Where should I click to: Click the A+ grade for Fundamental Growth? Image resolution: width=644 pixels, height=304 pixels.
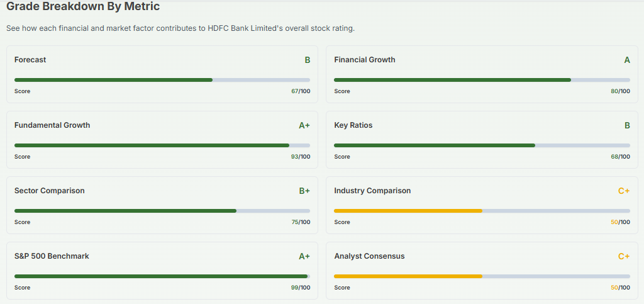304,125
